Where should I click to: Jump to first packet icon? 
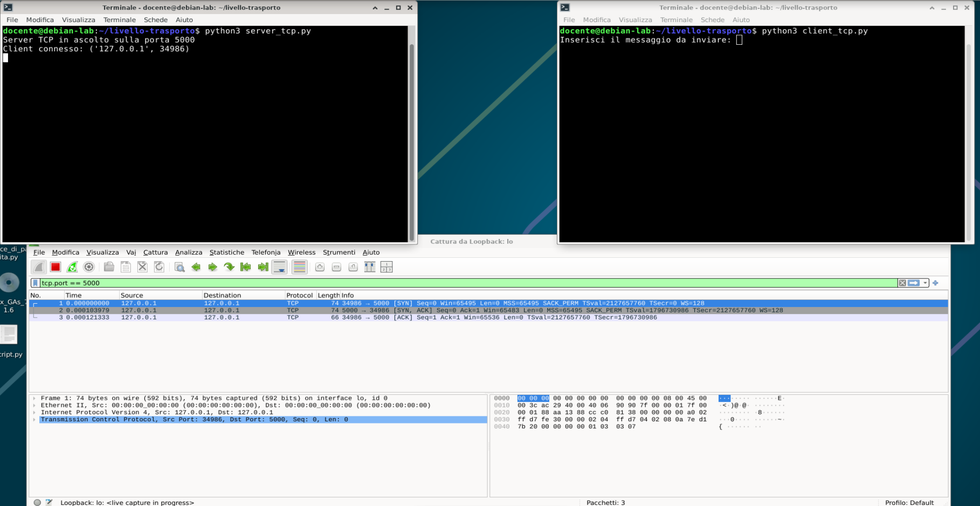coord(246,267)
